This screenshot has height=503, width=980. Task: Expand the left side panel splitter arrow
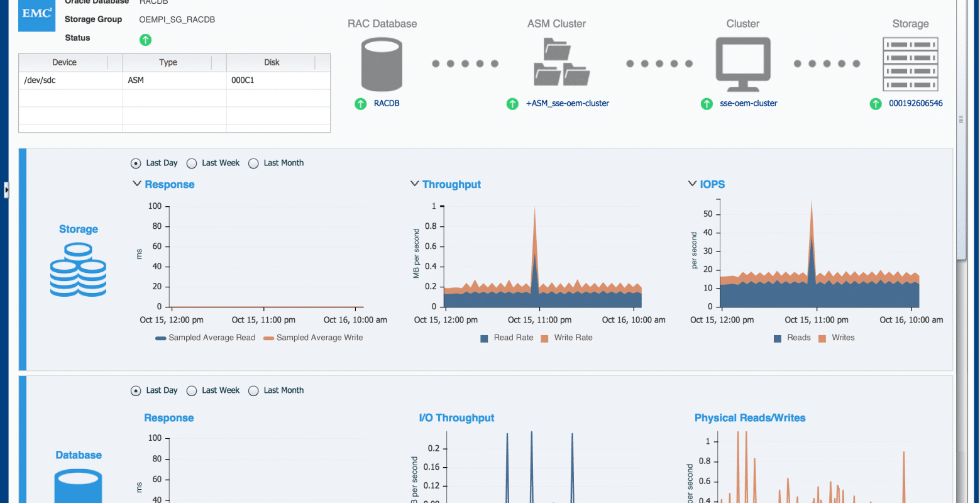pos(6,190)
